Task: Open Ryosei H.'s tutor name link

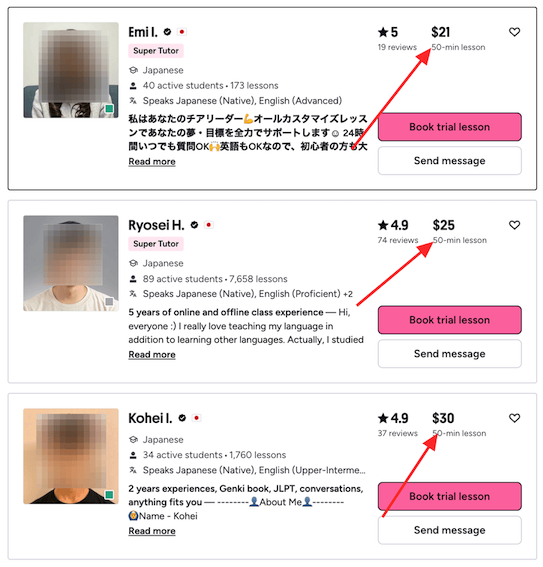Action: [x=156, y=225]
